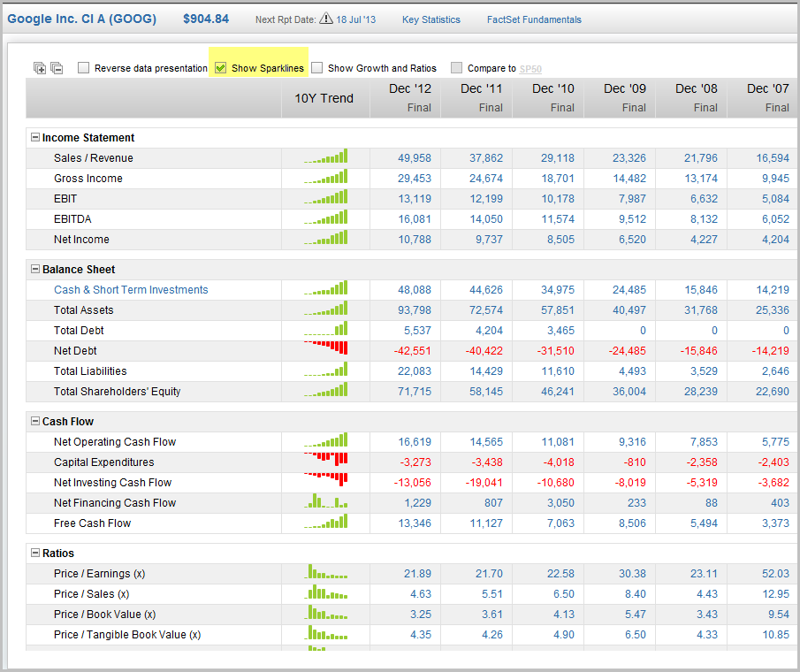Switch to FactSet Fundamentals

pyautogui.click(x=534, y=18)
